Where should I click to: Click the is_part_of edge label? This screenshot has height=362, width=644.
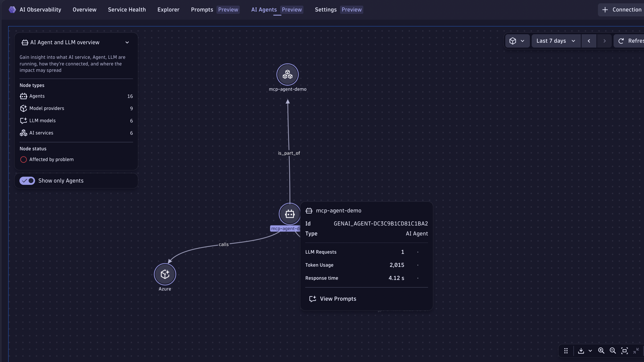pos(289,153)
